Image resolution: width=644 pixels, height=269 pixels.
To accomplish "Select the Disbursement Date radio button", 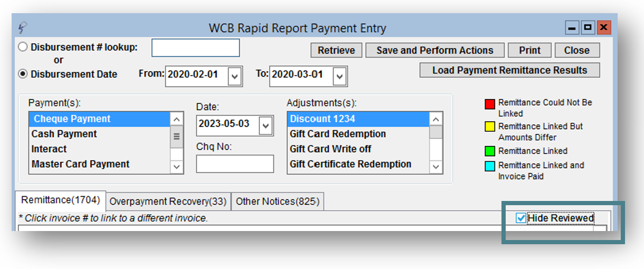I will tap(23, 74).
